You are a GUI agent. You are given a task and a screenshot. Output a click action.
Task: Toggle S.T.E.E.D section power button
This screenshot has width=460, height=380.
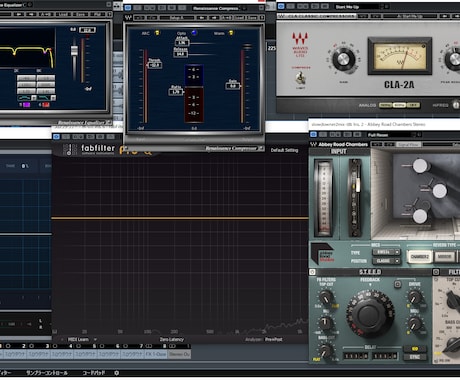[x=312, y=272]
